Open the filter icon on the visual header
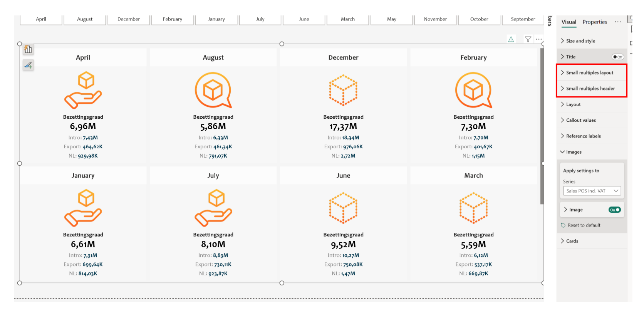 point(528,39)
